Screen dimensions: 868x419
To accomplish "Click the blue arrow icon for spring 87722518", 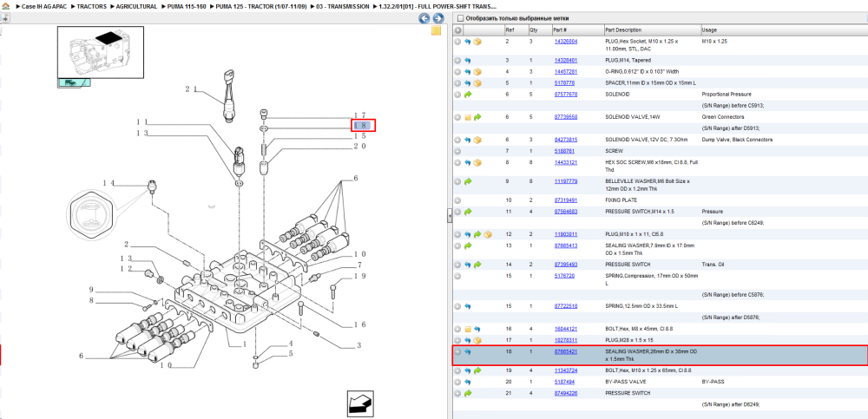I will 467,306.
